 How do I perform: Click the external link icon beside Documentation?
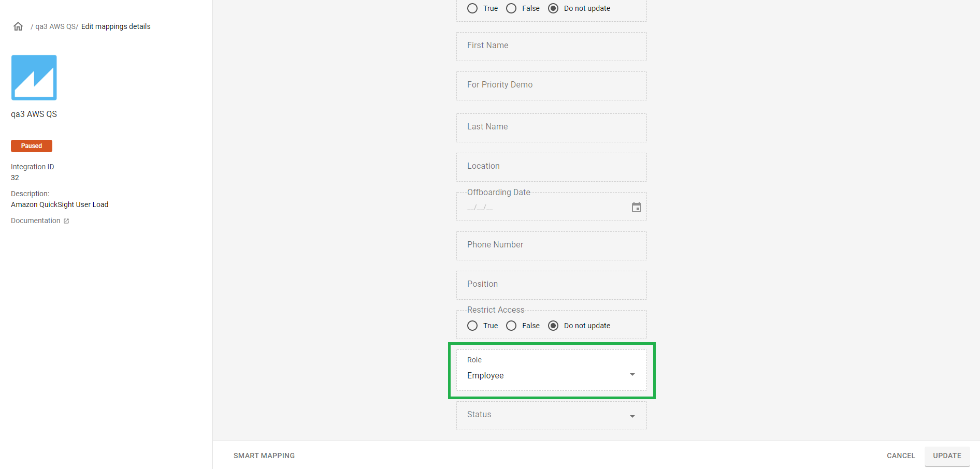66,221
